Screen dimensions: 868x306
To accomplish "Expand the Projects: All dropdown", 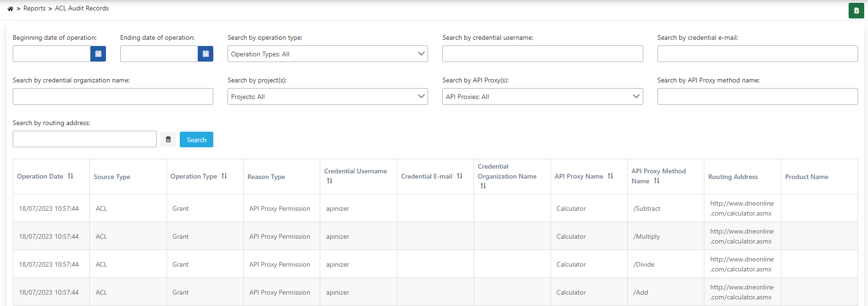I will coord(327,97).
